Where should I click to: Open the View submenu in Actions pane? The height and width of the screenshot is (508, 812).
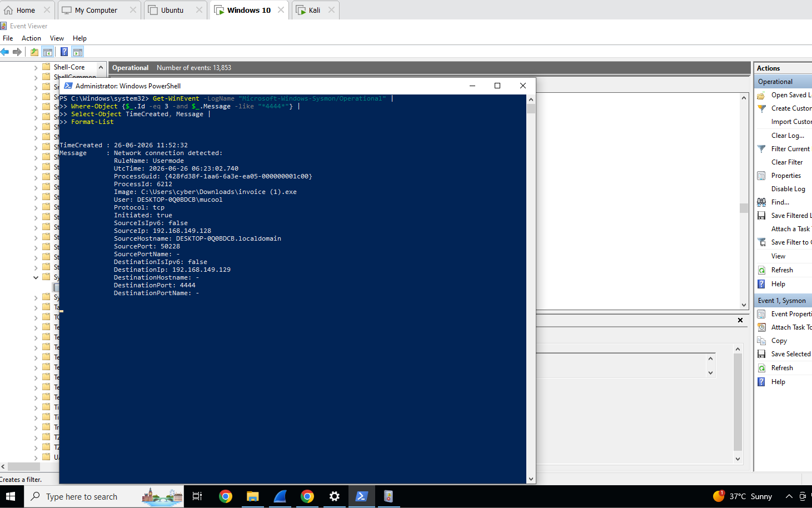(x=778, y=256)
